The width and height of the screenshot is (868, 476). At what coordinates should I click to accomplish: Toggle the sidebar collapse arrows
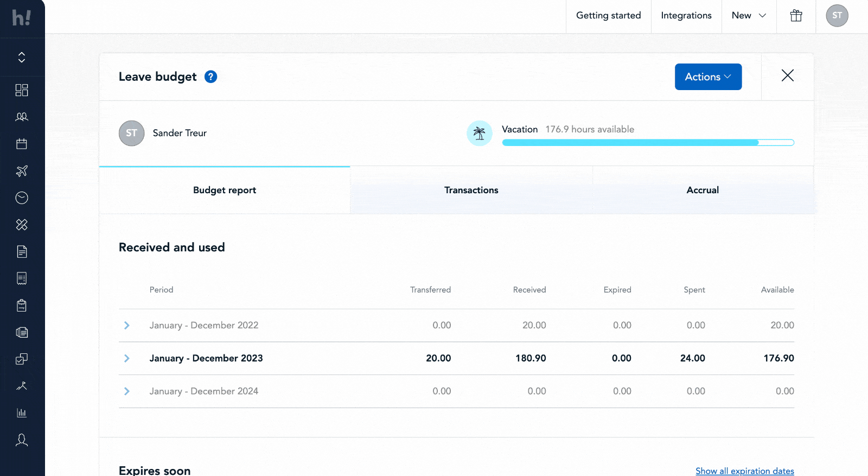(x=22, y=58)
